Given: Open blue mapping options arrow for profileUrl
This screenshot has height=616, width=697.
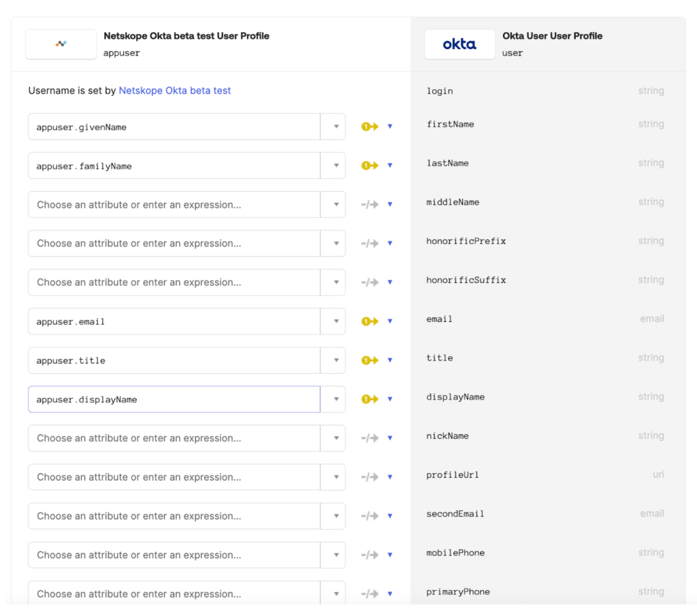Looking at the screenshot, I should coord(390,477).
